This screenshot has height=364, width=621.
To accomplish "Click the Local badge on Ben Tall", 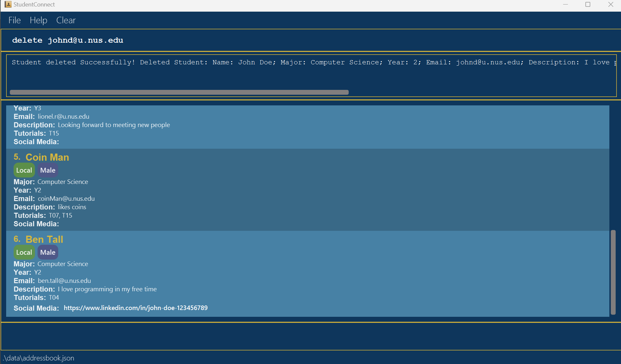I will (24, 252).
